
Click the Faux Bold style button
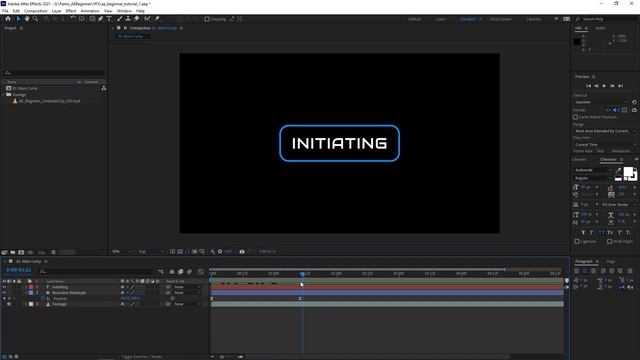[x=583, y=232]
